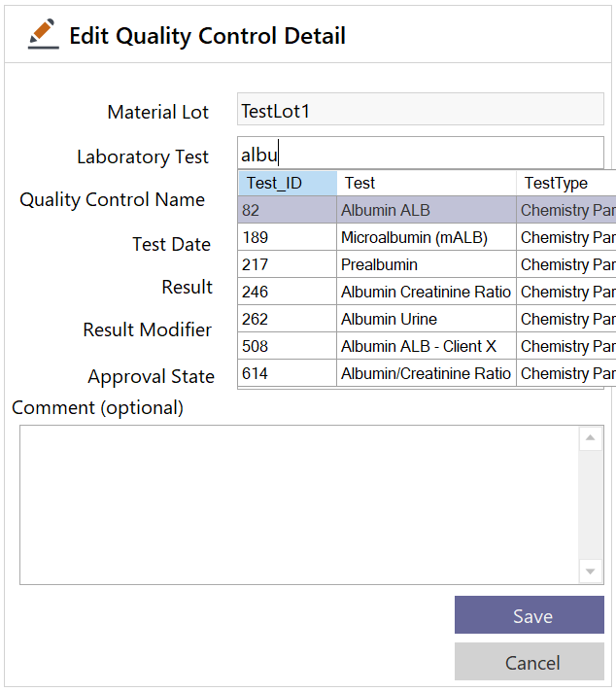Click the Material Lot field

(420, 111)
